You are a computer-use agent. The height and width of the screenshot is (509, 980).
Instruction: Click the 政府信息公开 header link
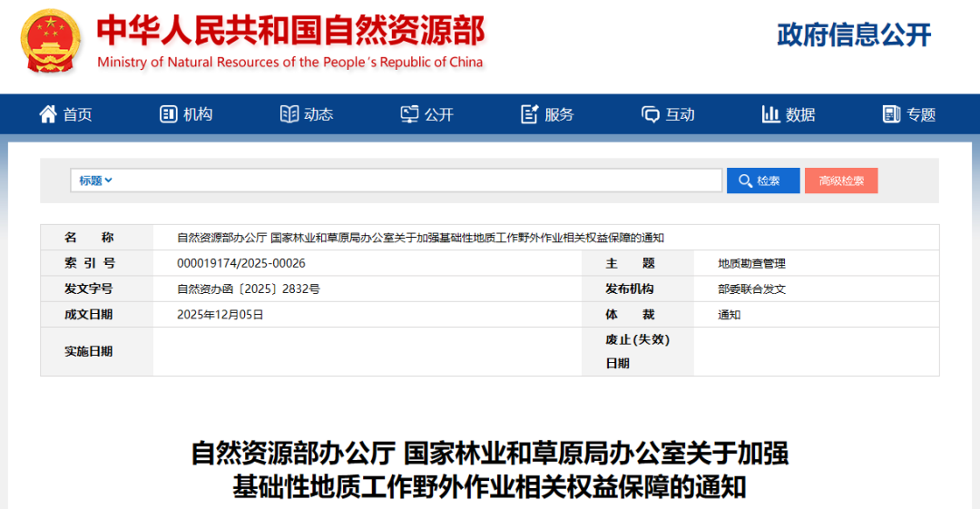point(854,35)
